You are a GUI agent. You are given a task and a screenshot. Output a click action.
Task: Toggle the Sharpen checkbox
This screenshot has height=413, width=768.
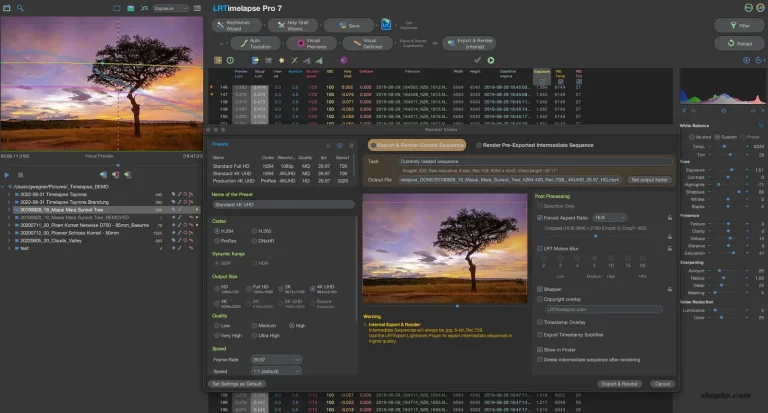coord(541,288)
